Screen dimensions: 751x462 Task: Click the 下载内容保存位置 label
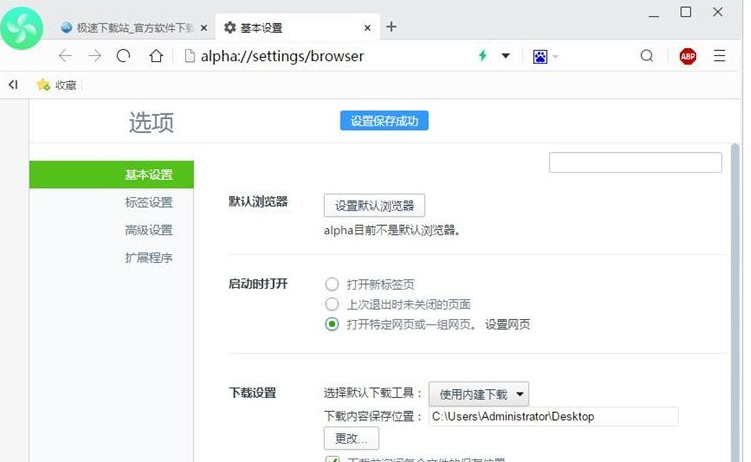click(x=372, y=416)
